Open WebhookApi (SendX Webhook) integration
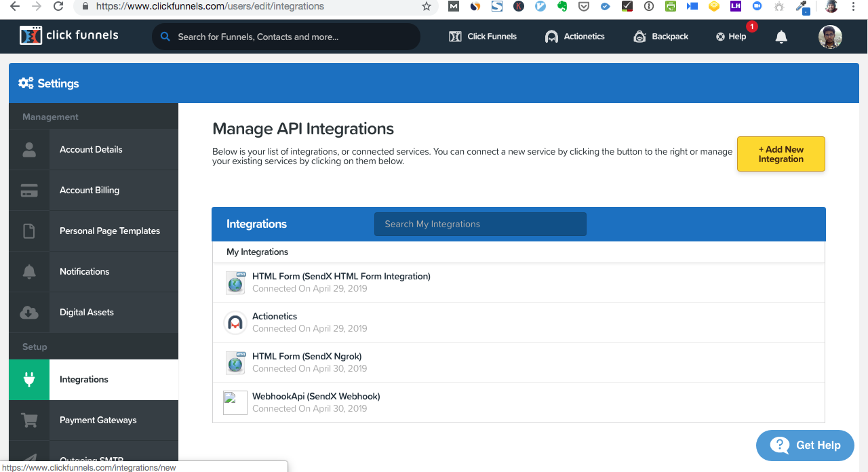 519,403
